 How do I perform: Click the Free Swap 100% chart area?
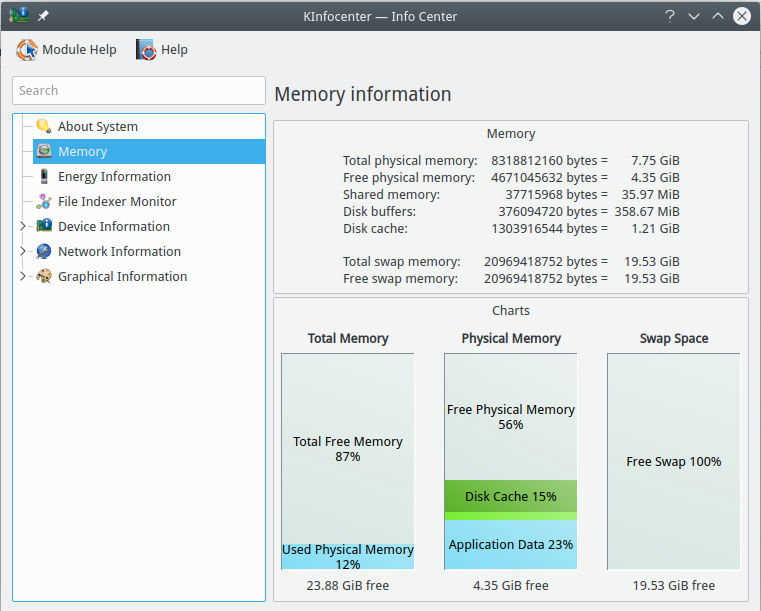pos(674,462)
